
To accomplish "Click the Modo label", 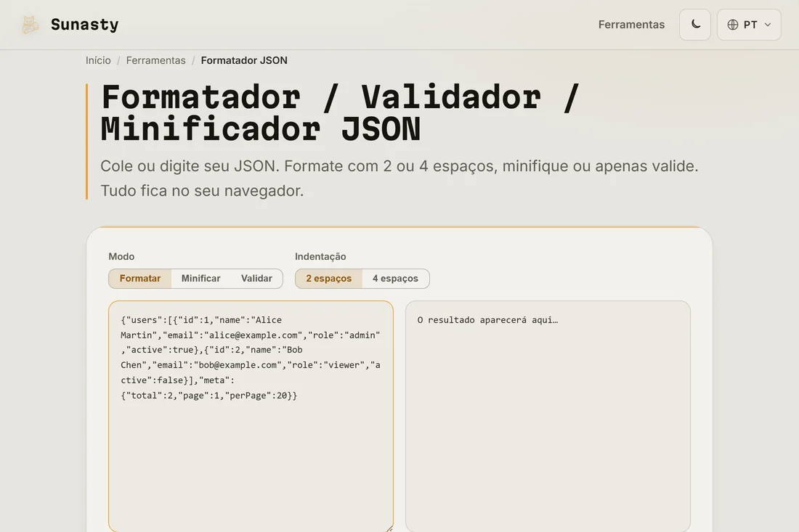I will point(121,257).
